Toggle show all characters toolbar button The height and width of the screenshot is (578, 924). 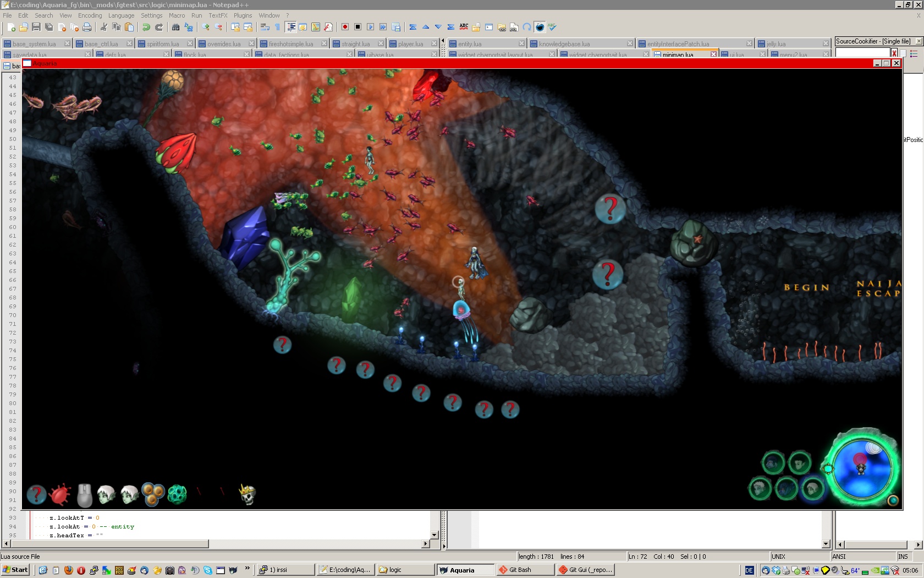point(277,27)
